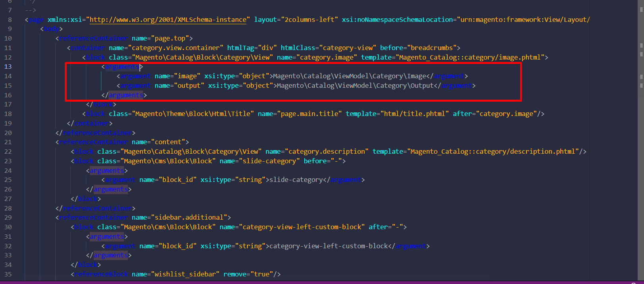
Task: Click the body tag on line 9
Action: click(x=51, y=29)
